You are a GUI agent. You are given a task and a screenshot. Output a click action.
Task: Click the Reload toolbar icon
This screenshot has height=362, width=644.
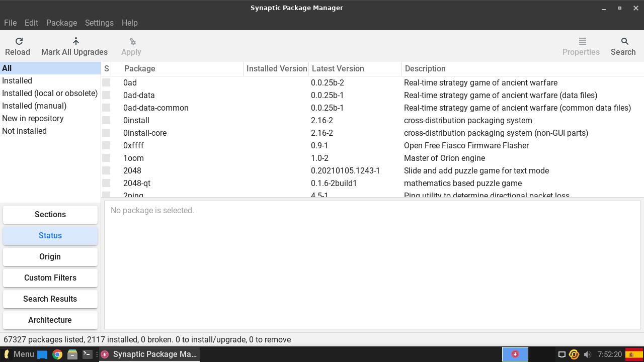click(19, 41)
